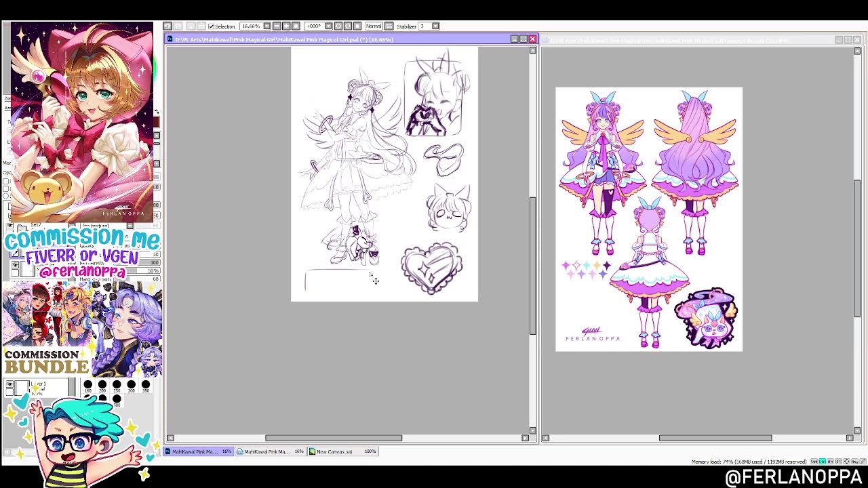This screenshot has width=868, height=488.
Task: Open the rotation angle dropdown
Action: click(328, 26)
